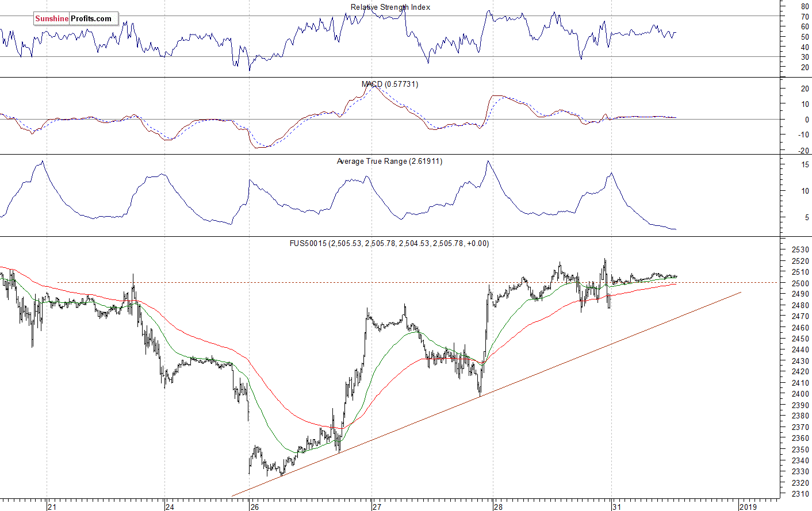
Task: Select date label 26 on time axis
Action: 255,507
